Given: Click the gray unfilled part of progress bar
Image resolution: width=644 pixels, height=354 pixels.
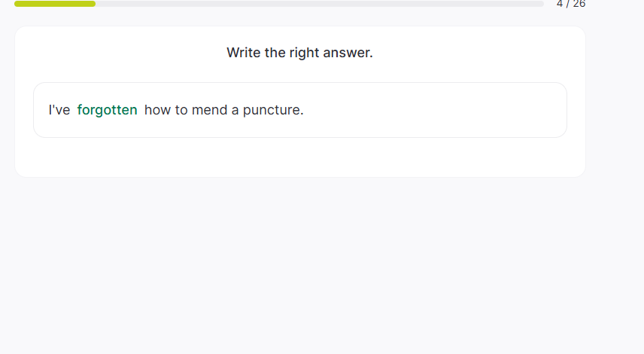Looking at the screenshot, I should [x=316, y=4].
